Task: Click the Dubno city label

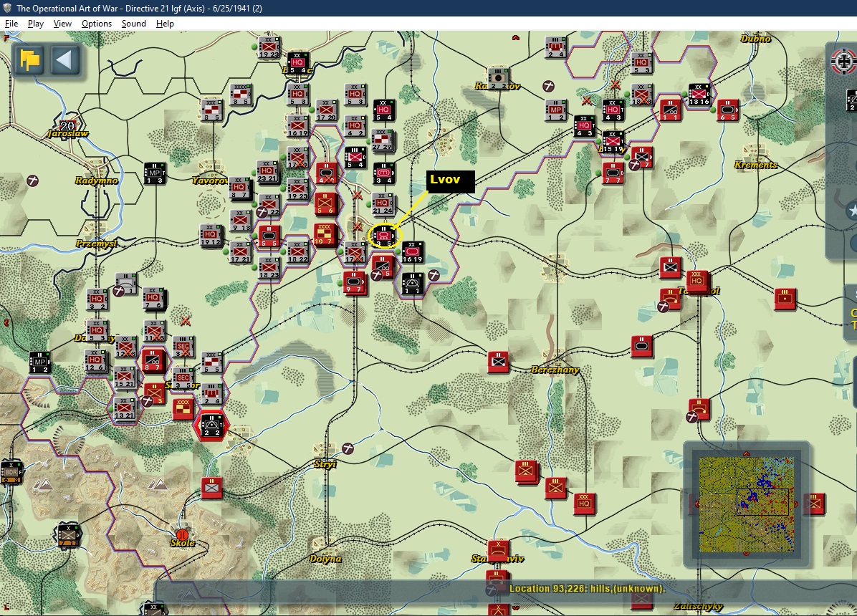Action: click(755, 38)
